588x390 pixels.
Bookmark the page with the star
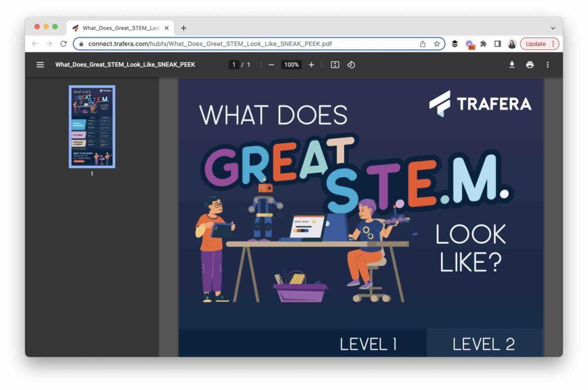[438, 44]
